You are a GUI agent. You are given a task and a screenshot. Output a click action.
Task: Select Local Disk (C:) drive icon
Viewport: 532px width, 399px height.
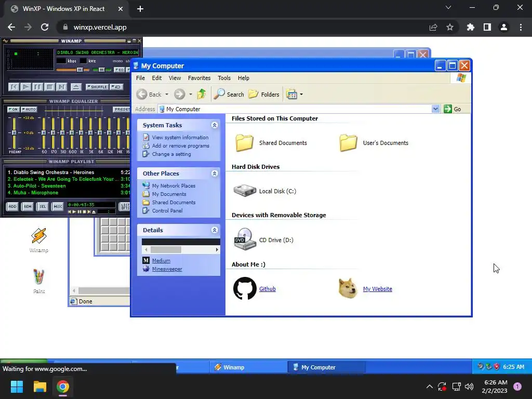click(x=245, y=191)
